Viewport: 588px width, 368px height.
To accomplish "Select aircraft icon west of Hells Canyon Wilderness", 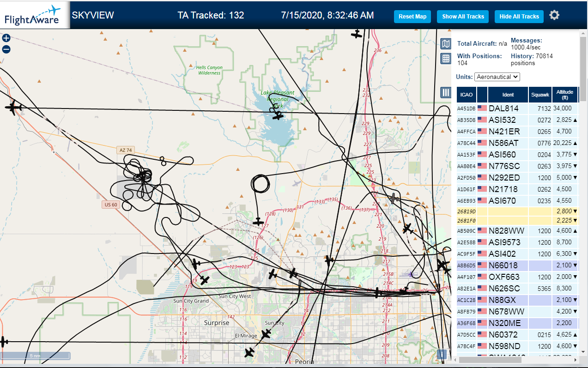I will click(13, 107).
